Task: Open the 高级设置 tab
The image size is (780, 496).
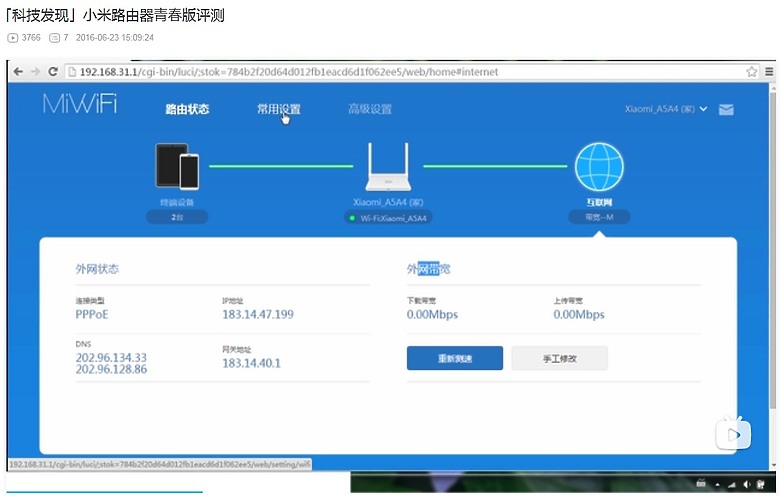Action: (370, 109)
